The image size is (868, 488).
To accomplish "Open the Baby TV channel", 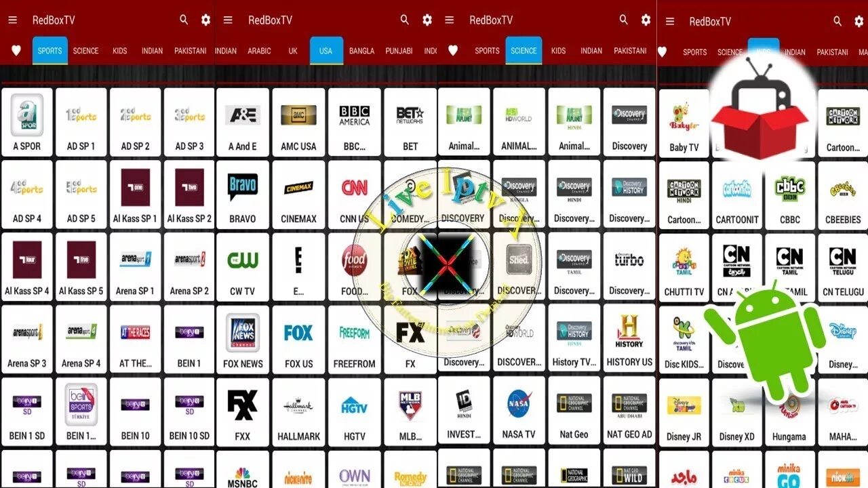I will pyautogui.click(x=684, y=124).
